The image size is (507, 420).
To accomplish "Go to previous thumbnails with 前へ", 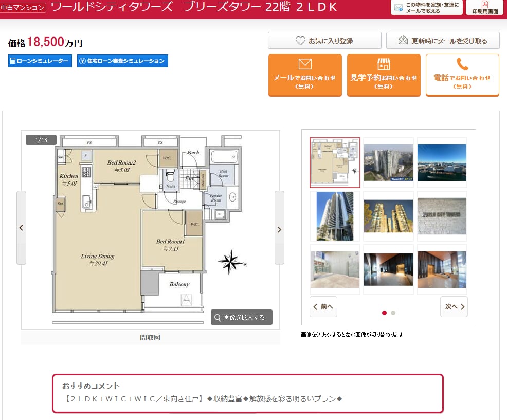I will (323, 306).
